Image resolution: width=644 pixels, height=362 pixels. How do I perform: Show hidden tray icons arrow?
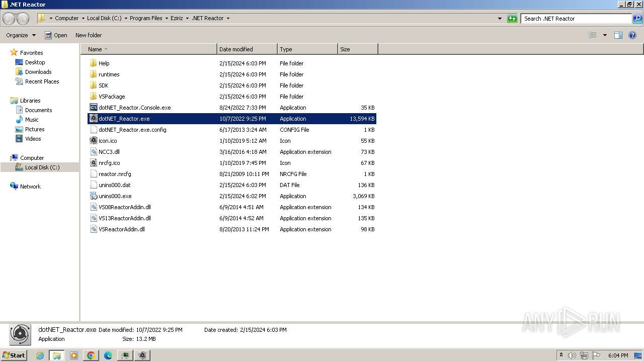click(561, 355)
